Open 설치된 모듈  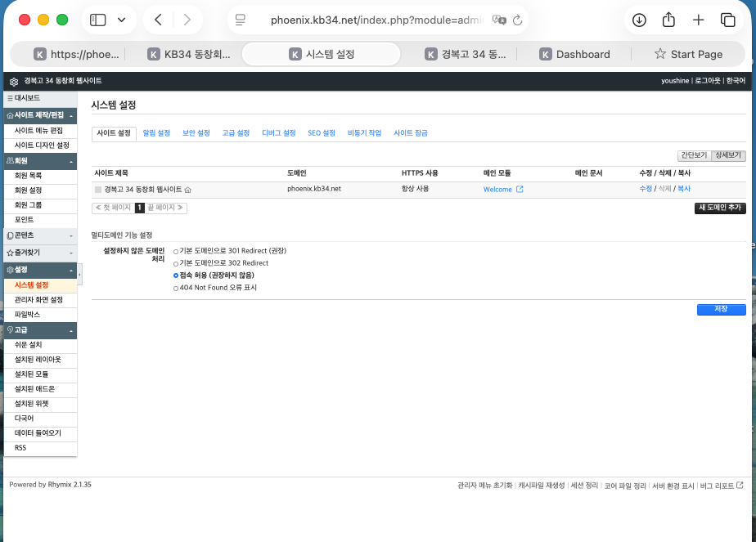coord(40,374)
